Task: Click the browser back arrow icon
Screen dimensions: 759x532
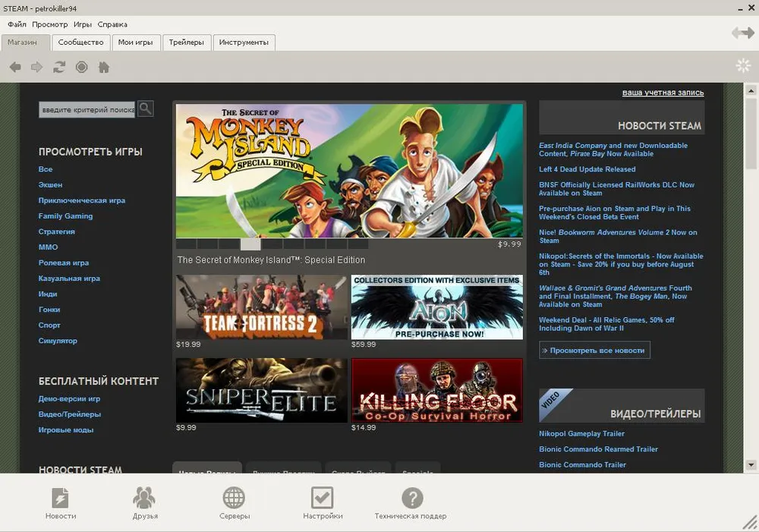Action: tap(15, 68)
